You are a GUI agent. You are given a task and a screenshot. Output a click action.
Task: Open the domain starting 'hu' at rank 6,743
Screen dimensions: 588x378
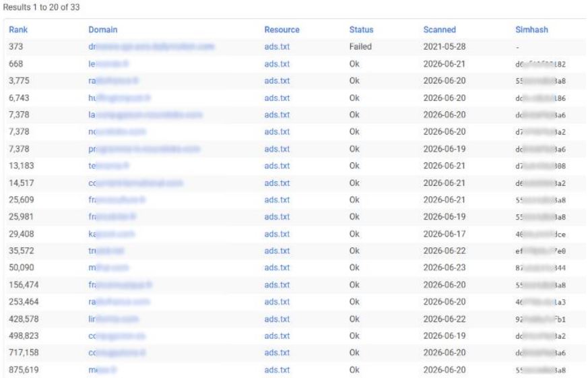[x=119, y=98]
